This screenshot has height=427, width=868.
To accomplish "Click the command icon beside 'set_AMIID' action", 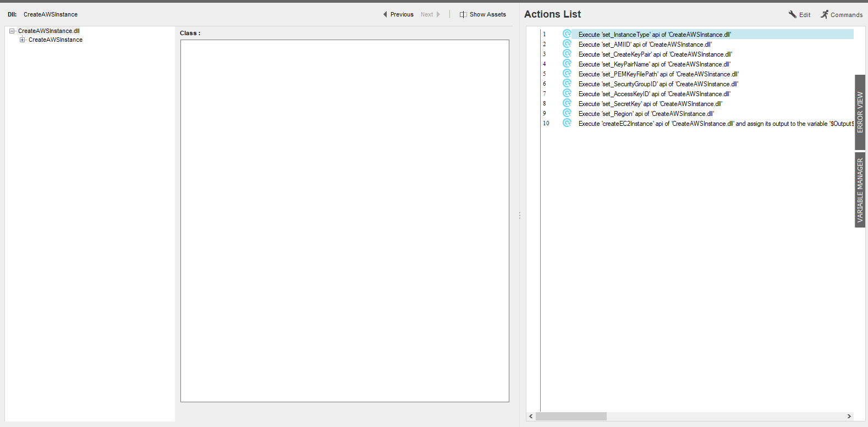I will click(567, 44).
